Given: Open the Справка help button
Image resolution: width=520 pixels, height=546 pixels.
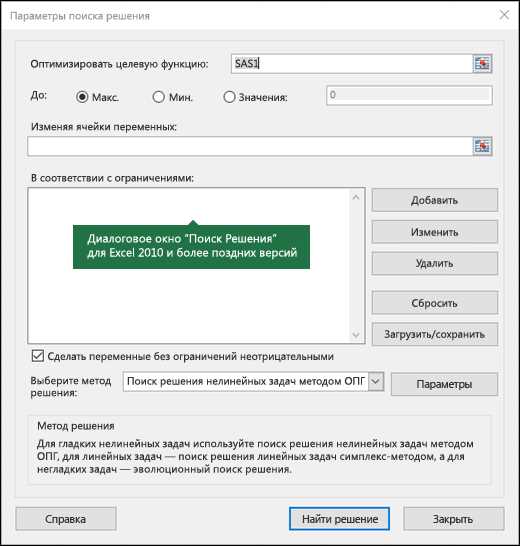Looking at the screenshot, I should point(66,519).
